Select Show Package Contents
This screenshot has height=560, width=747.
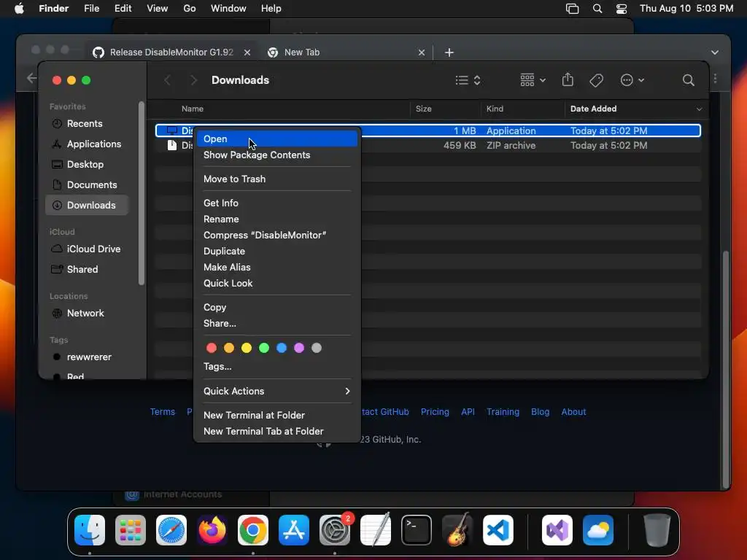click(x=276, y=155)
